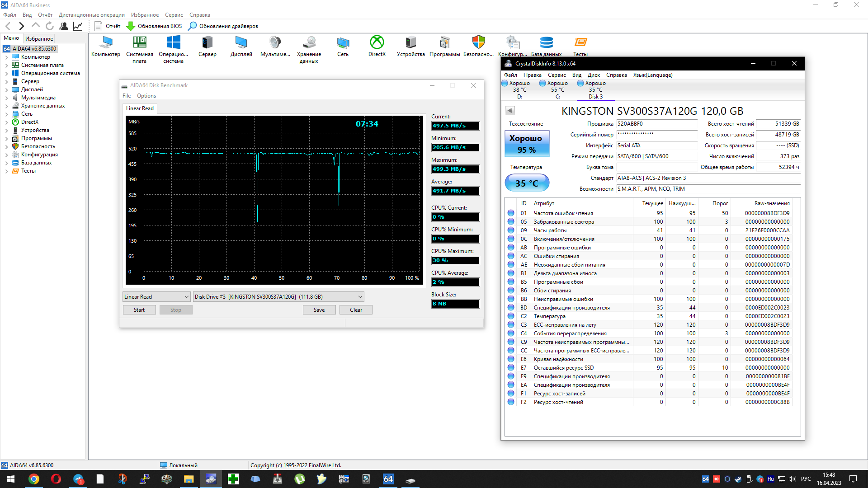Open the Тесты benchmark icon
This screenshot has height=488, width=868.
580,46
